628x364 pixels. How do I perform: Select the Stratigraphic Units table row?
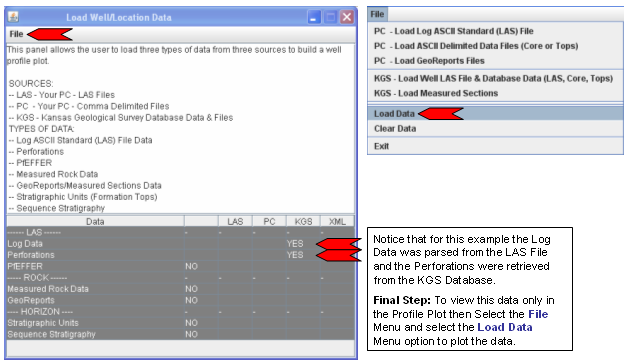point(181,323)
